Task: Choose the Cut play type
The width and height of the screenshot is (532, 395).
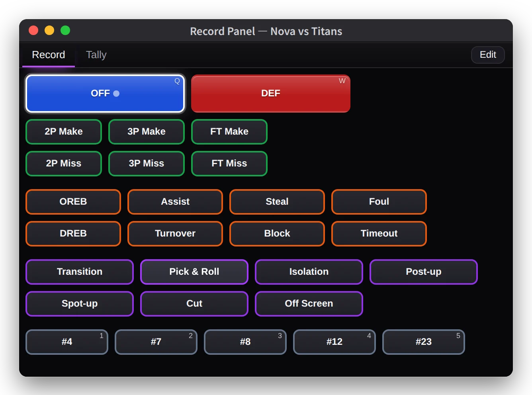Action: [x=194, y=304]
